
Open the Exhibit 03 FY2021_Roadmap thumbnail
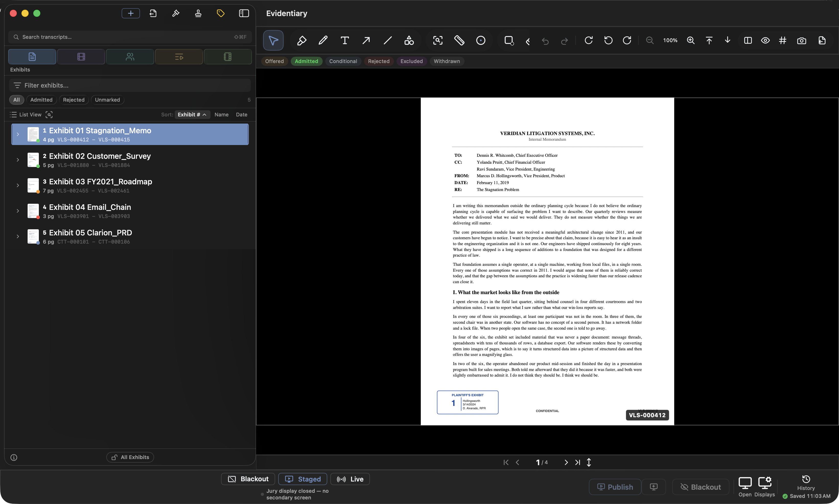coord(33,185)
